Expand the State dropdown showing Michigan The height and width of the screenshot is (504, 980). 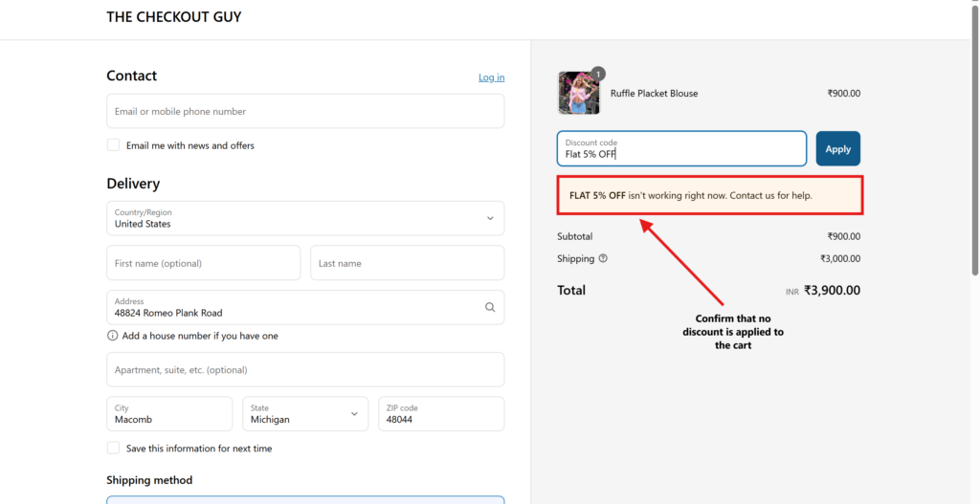point(305,414)
